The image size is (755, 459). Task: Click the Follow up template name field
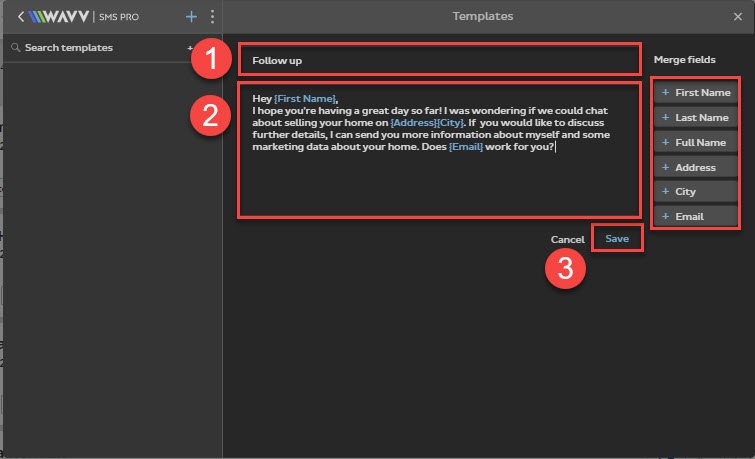pyautogui.click(x=439, y=60)
